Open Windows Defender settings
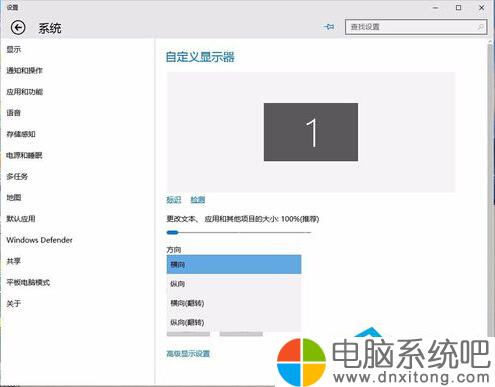 pyautogui.click(x=39, y=240)
